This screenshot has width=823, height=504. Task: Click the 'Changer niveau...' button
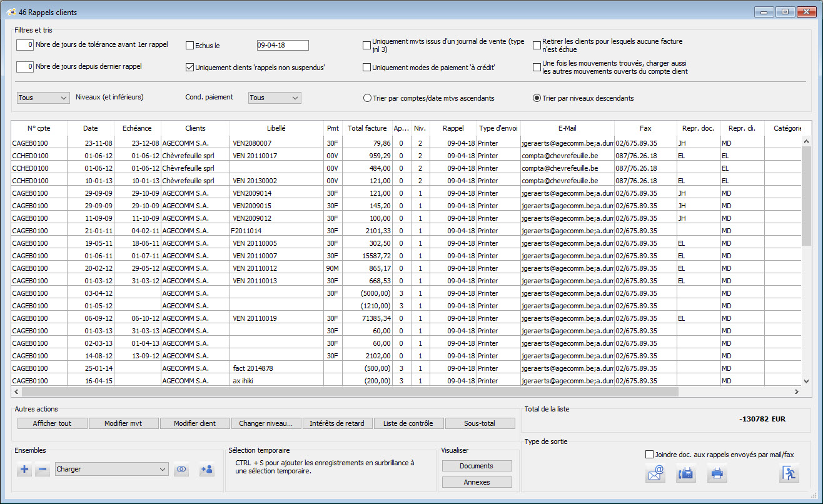pyautogui.click(x=266, y=423)
